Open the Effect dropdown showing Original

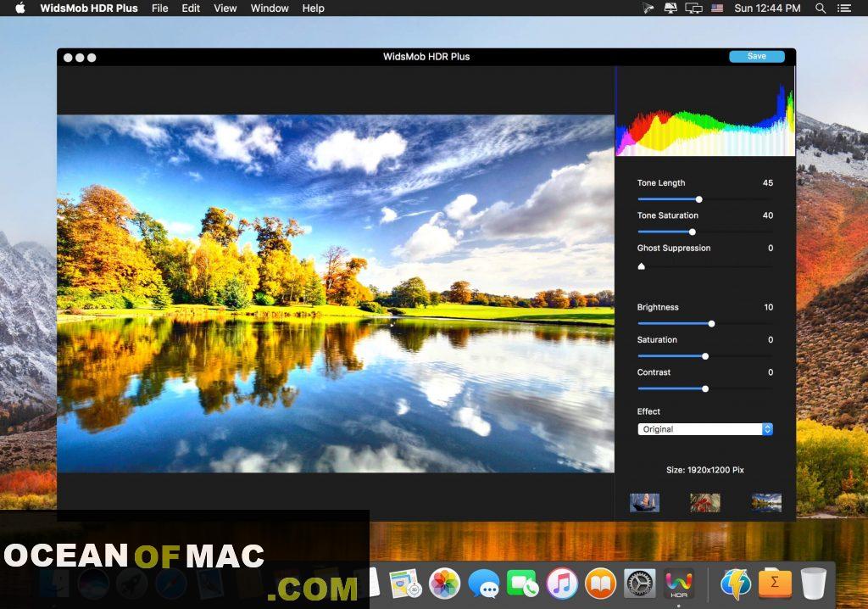coord(704,429)
